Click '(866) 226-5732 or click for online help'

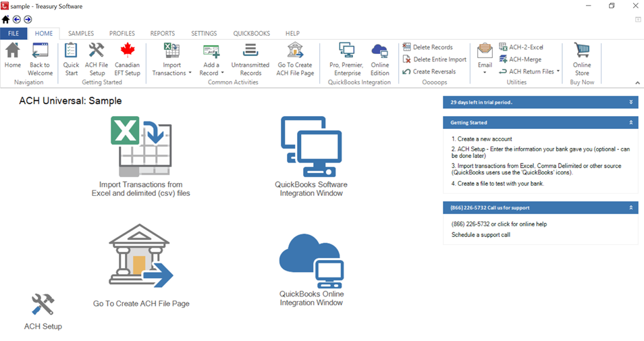[499, 224]
